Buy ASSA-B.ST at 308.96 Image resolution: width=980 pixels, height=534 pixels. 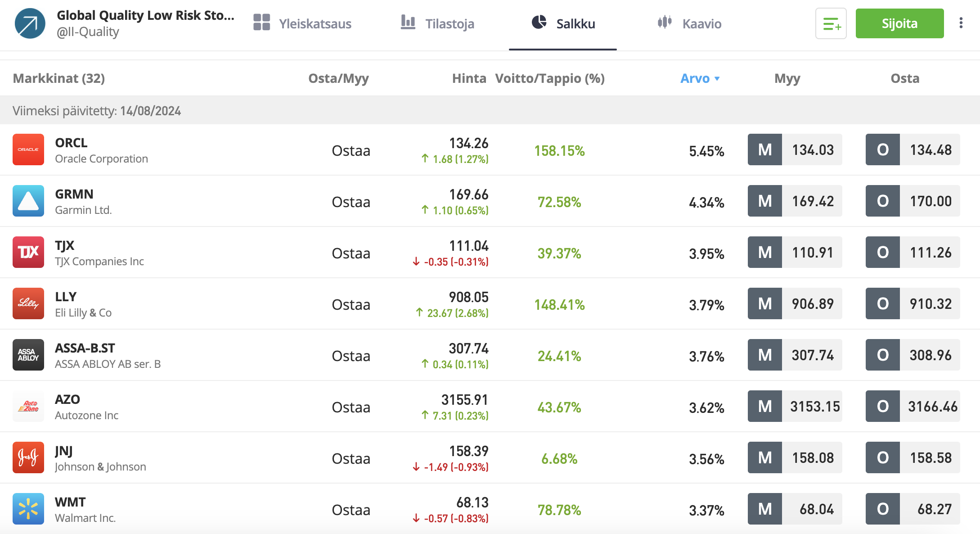(913, 355)
